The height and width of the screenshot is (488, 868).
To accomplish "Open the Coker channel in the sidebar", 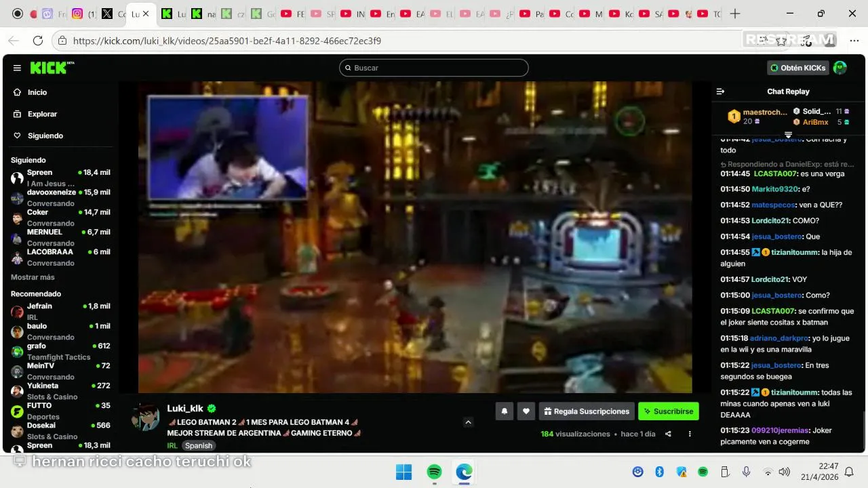I will [60, 218].
